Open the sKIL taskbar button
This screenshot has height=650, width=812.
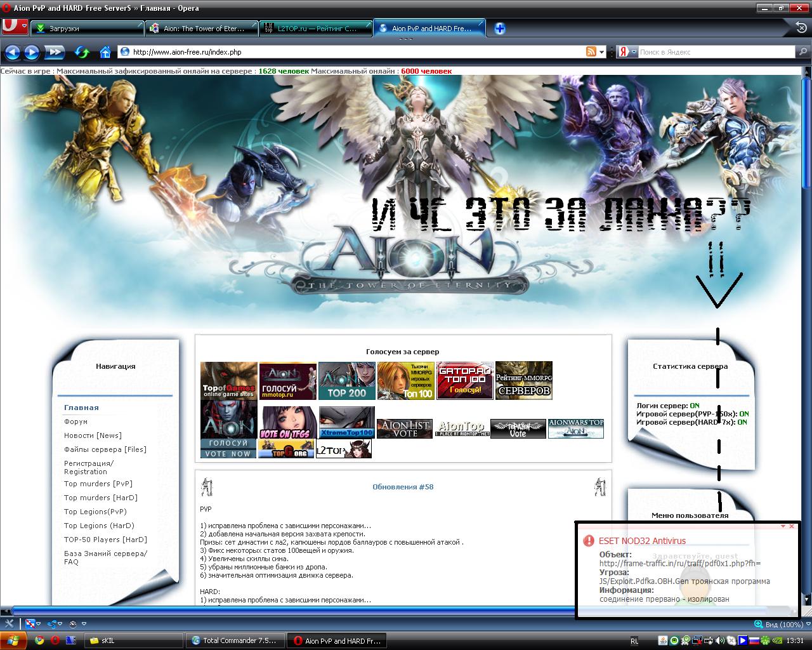(134, 640)
